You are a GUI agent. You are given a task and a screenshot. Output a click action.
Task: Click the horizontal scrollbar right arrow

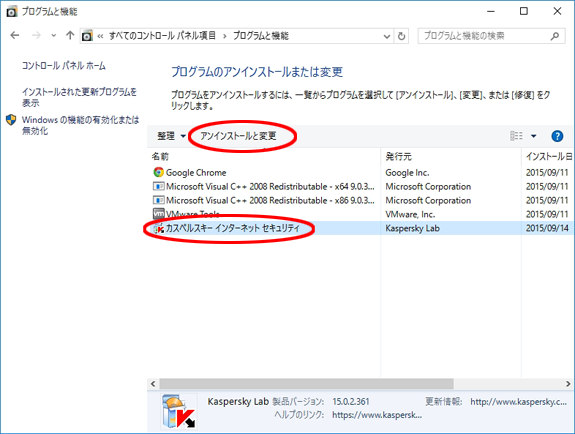tap(568, 384)
